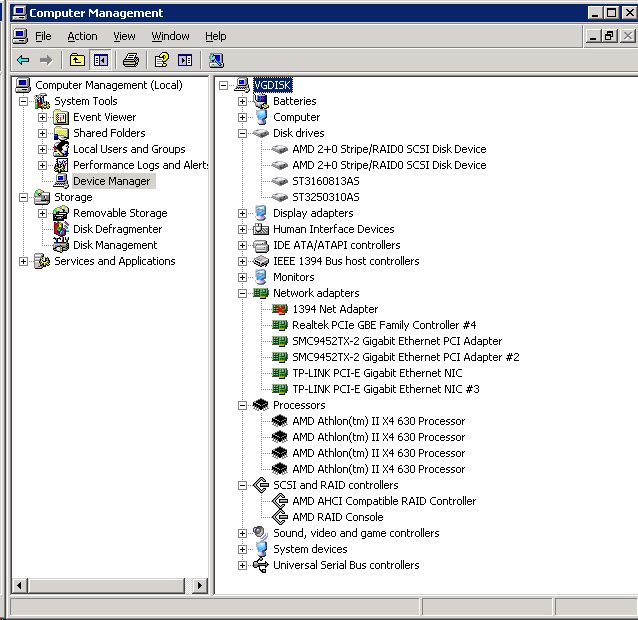Viewport: 638px width, 620px height.
Task: Open the Help menu
Action: [x=215, y=36]
